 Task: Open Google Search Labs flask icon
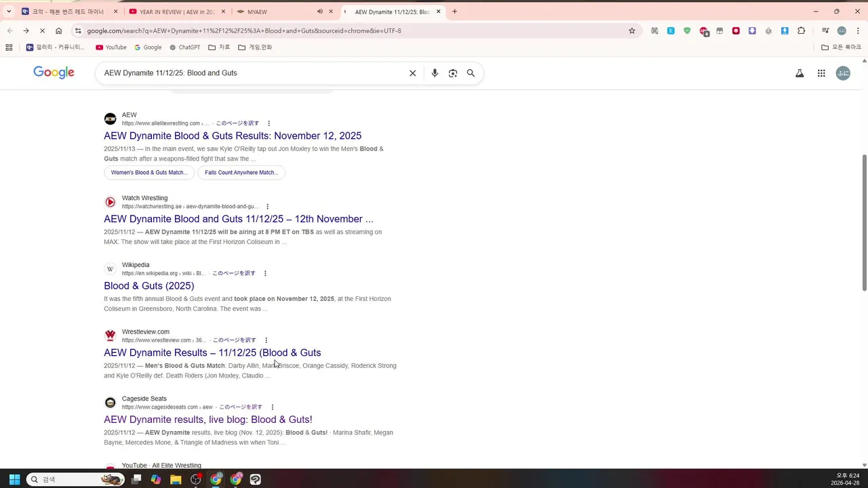800,73
